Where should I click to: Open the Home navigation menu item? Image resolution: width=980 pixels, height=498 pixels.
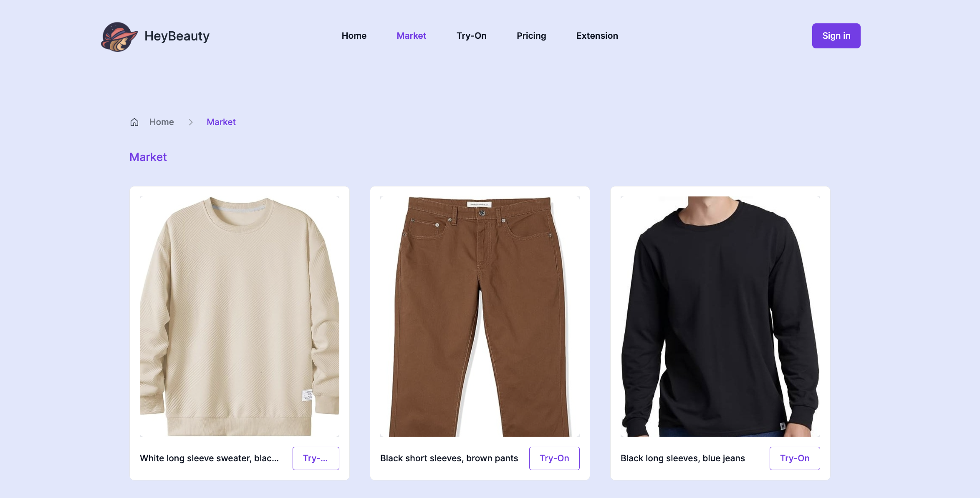click(354, 36)
